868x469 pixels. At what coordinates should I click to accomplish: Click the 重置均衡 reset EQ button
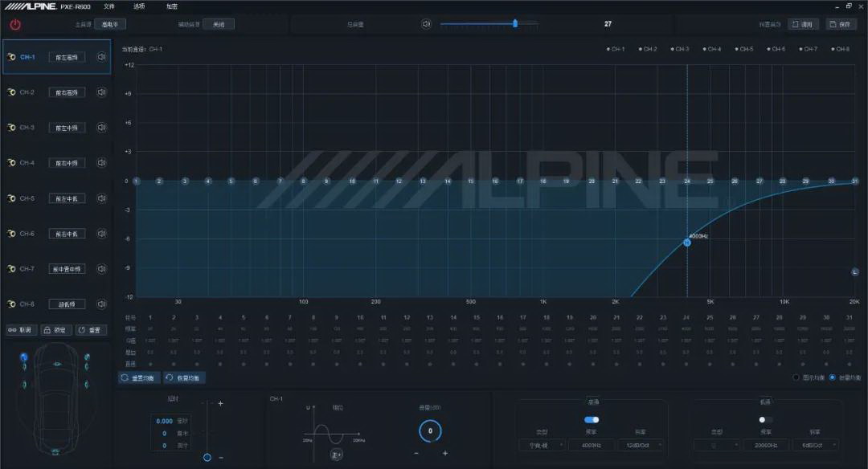tap(139, 377)
